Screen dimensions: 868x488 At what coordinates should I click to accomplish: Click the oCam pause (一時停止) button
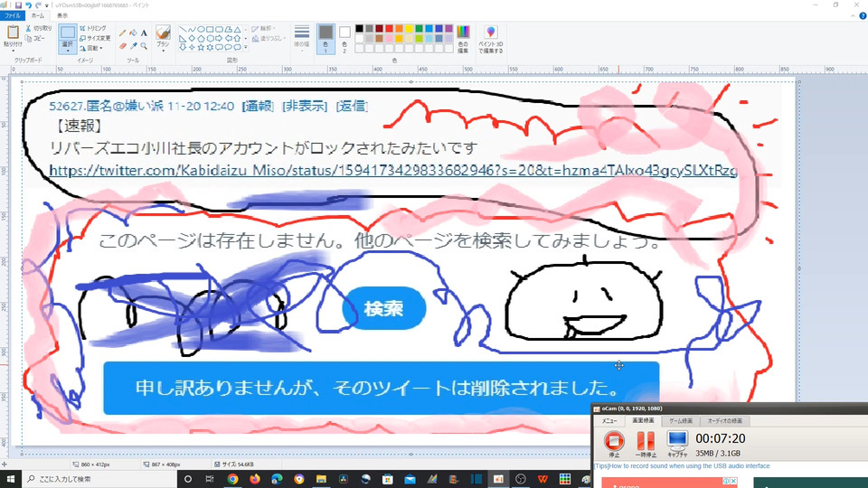click(646, 444)
